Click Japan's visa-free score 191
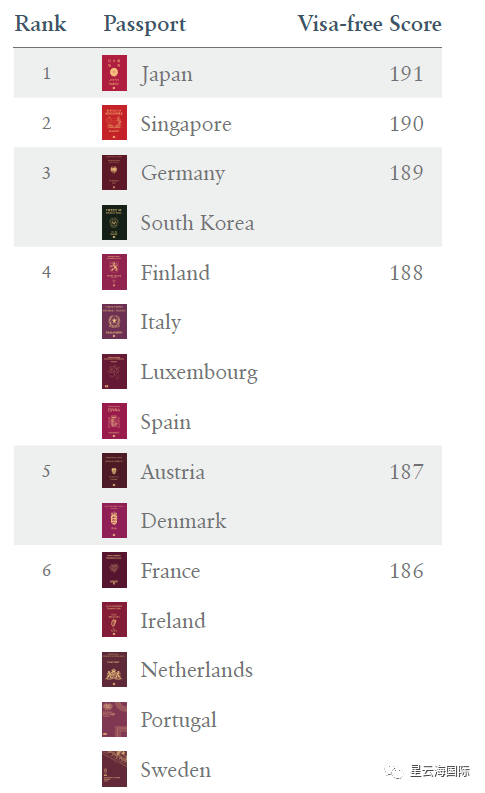 406,74
